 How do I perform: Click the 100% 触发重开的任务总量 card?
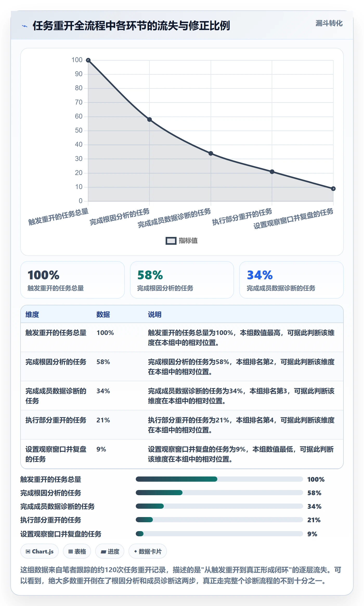pyautogui.click(x=73, y=280)
